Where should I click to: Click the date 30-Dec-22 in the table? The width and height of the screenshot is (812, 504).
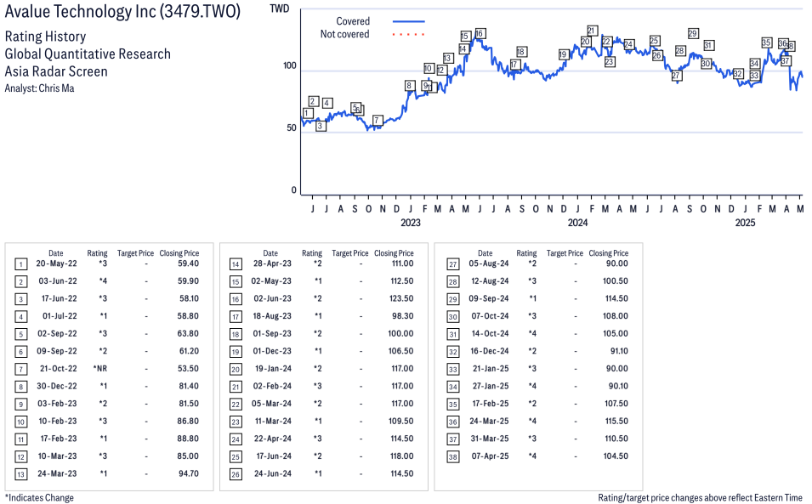click(57, 386)
